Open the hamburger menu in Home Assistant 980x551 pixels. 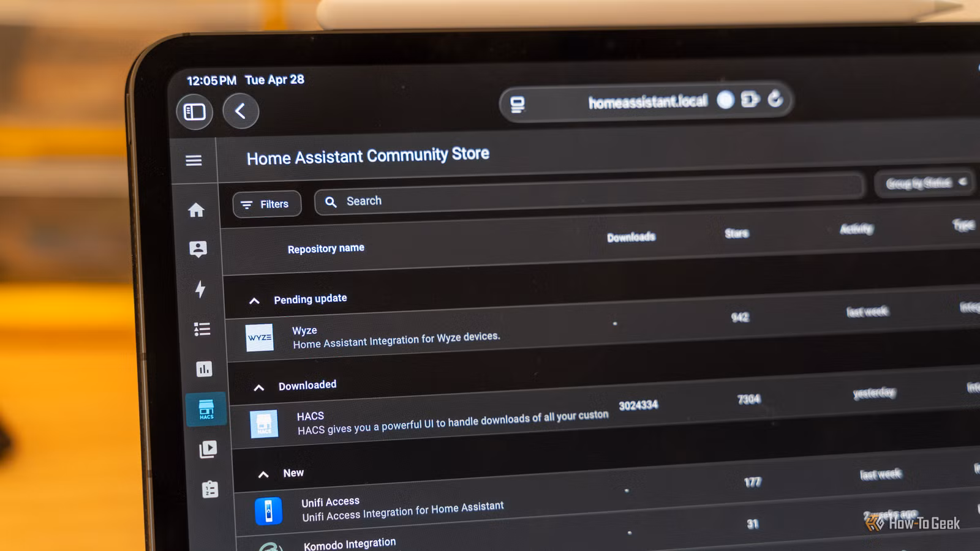[194, 160]
